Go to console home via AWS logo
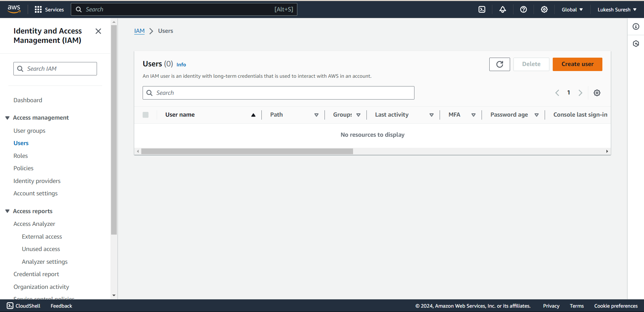 [x=14, y=9]
